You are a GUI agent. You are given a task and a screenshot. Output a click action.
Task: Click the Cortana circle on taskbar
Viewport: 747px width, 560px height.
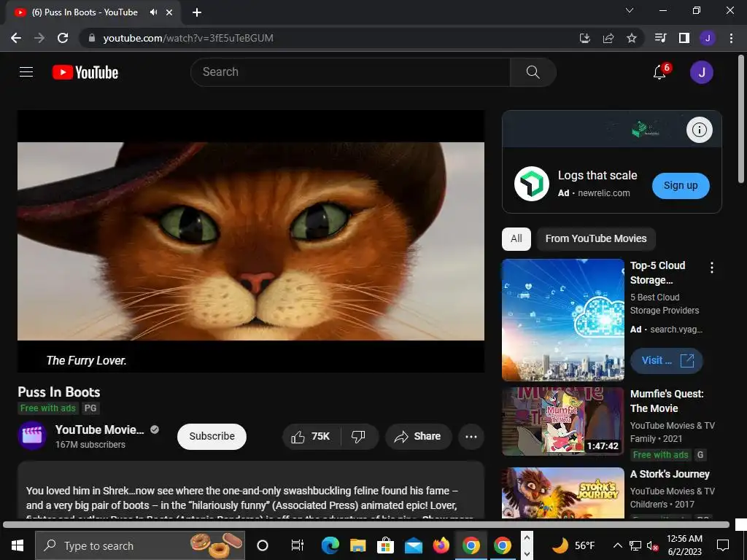[263, 545]
